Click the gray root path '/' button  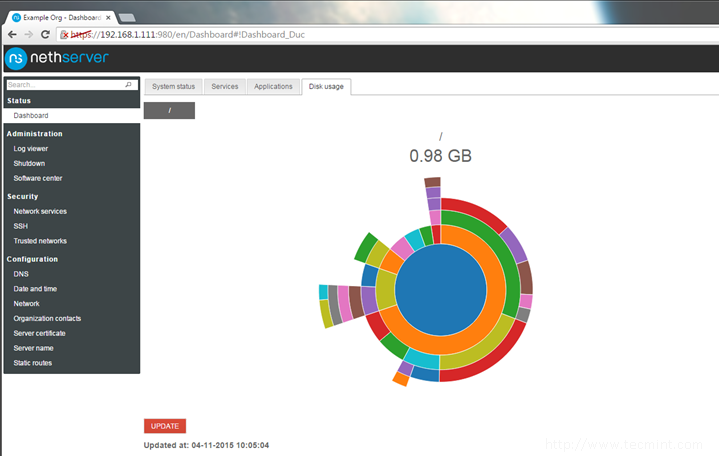(169, 111)
